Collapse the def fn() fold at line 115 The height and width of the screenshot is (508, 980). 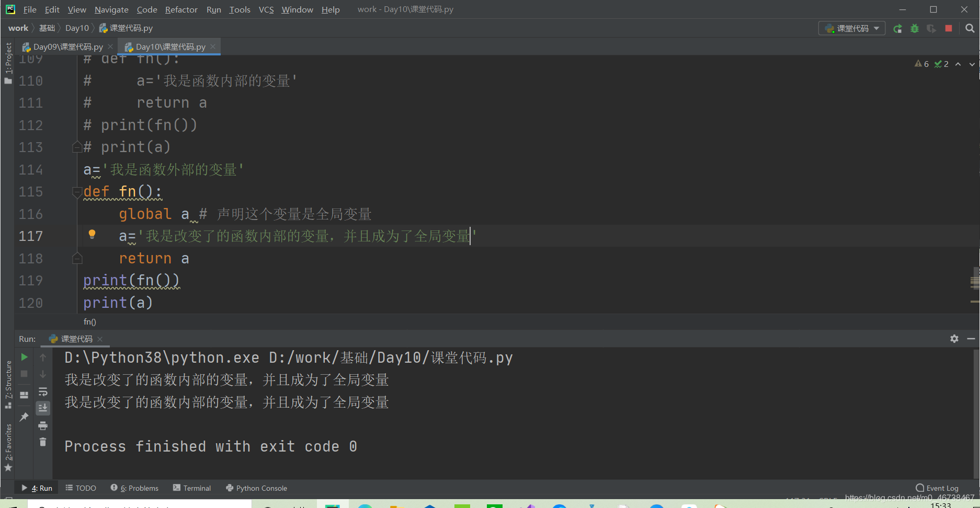(77, 192)
